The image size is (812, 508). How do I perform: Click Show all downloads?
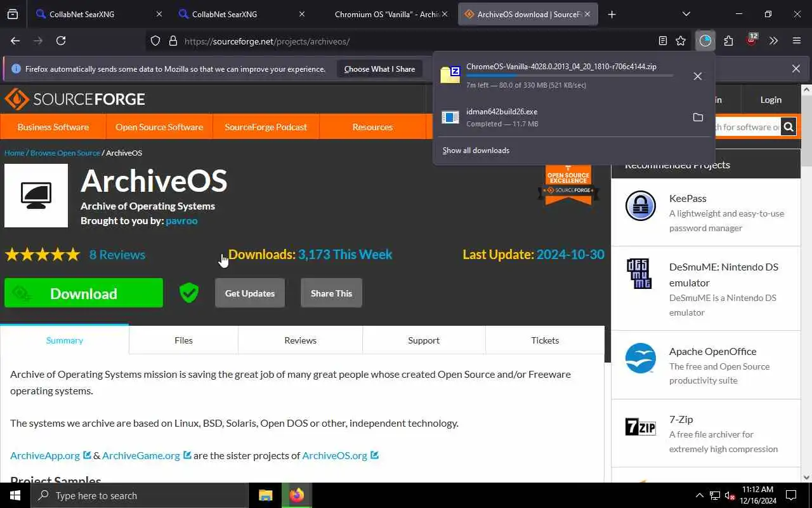476,150
